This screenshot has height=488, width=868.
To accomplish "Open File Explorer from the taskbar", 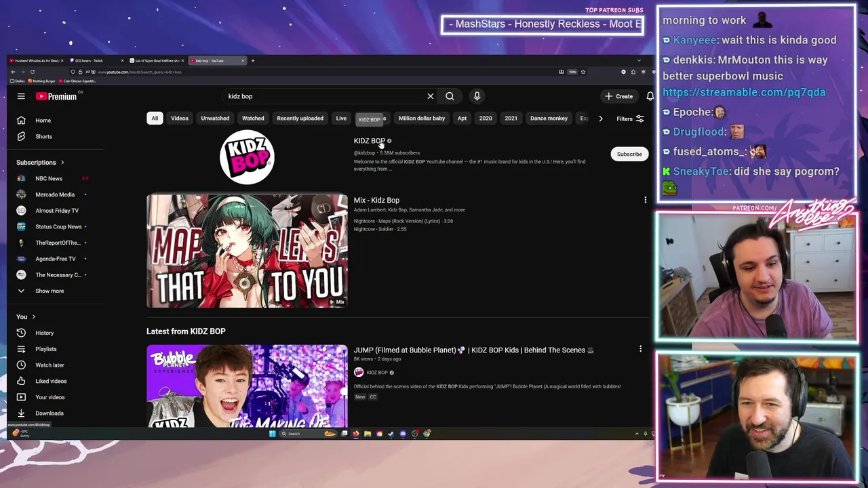I will tap(368, 434).
